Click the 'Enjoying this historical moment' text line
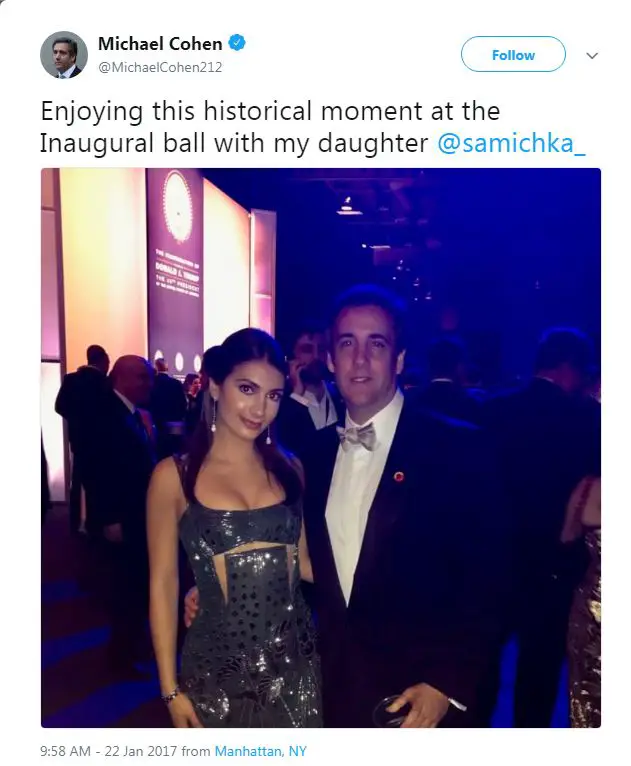The width and height of the screenshot is (631, 766). pos(270,111)
